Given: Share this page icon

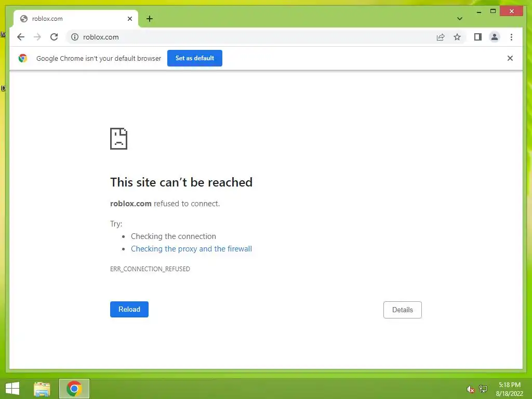Looking at the screenshot, I should click(441, 37).
